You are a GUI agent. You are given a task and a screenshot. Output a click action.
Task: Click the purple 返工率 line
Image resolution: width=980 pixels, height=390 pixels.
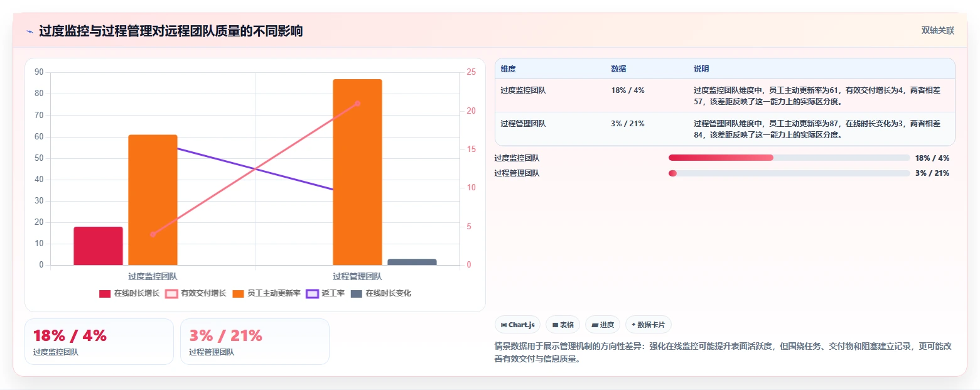[255, 168]
